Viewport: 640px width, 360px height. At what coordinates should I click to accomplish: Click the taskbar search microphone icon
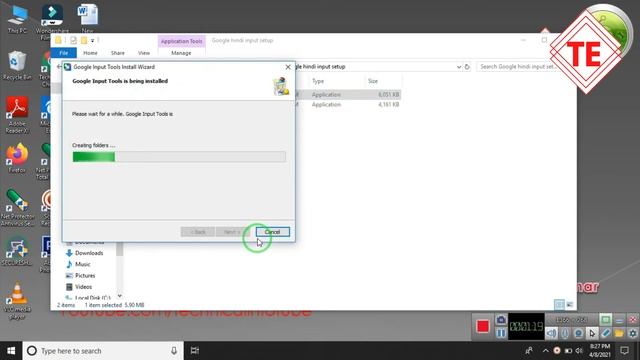coord(174,351)
